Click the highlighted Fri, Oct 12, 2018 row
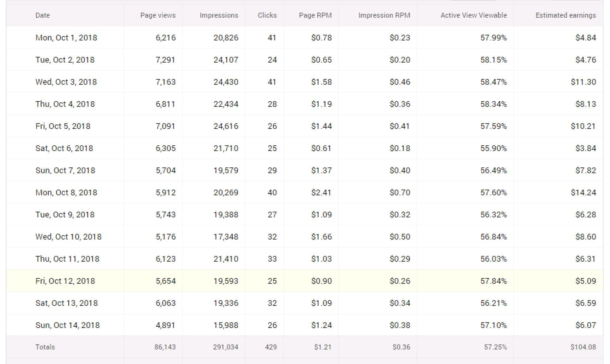The width and height of the screenshot is (610, 364). (305, 281)
